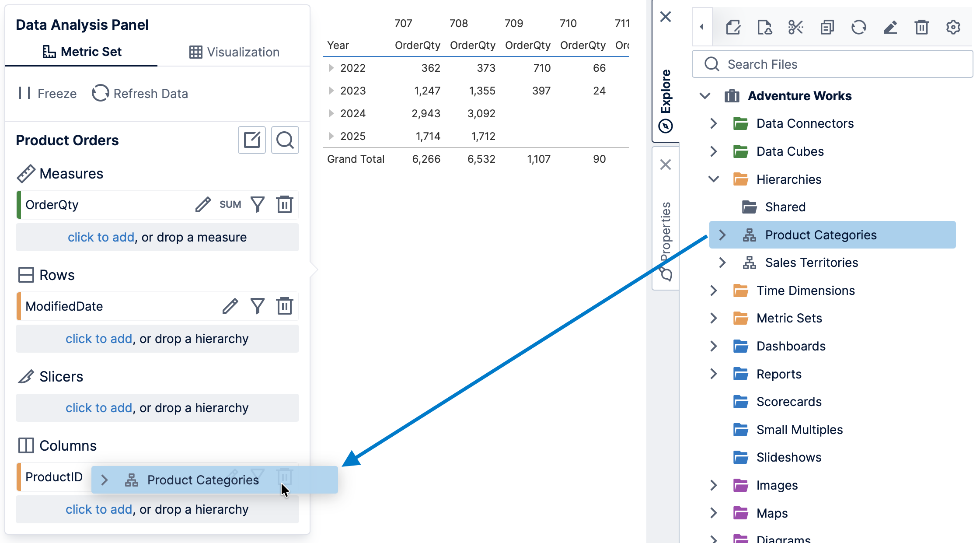The height and width of the screenshot is (543, 980).
Task: Close the Properties panel with X
Action: click(x=666, y=165)
